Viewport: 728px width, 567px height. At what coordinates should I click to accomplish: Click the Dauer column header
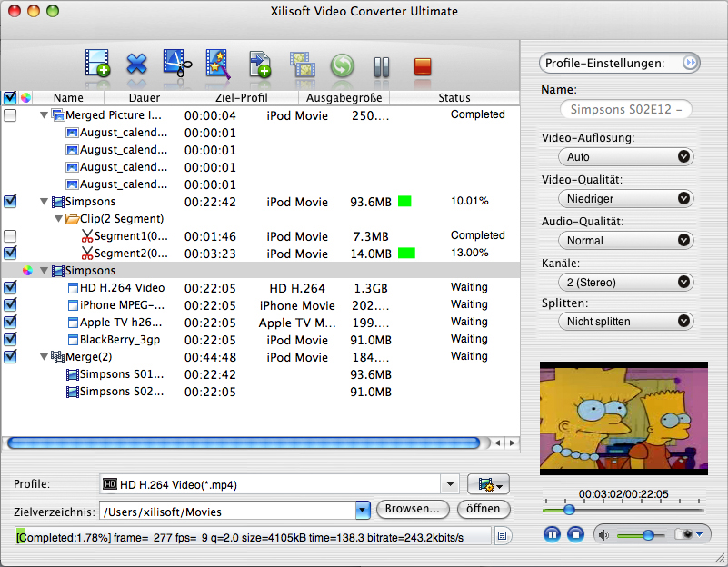tap(145, 97)
